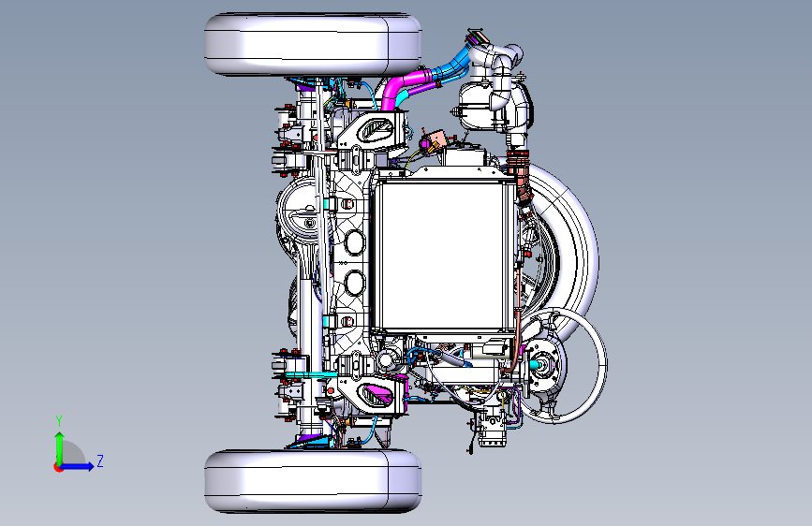Select the large white radiator panel

point(443,256)
